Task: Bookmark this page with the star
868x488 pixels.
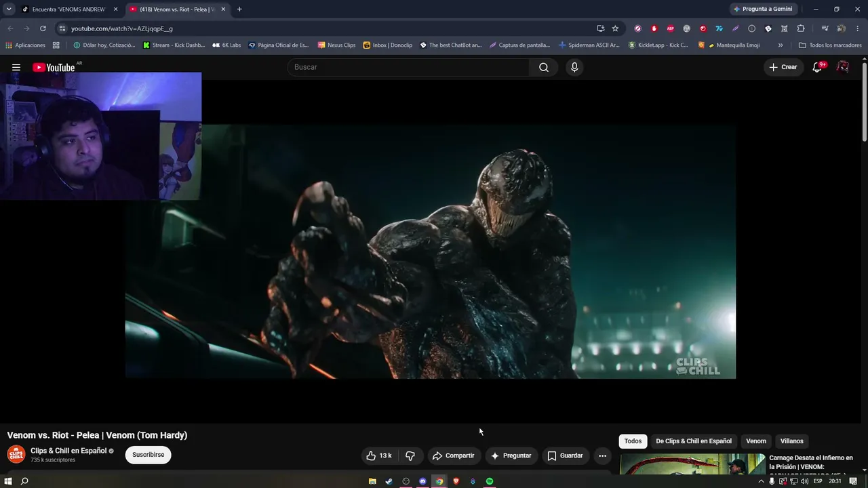Action: [615, 28]
